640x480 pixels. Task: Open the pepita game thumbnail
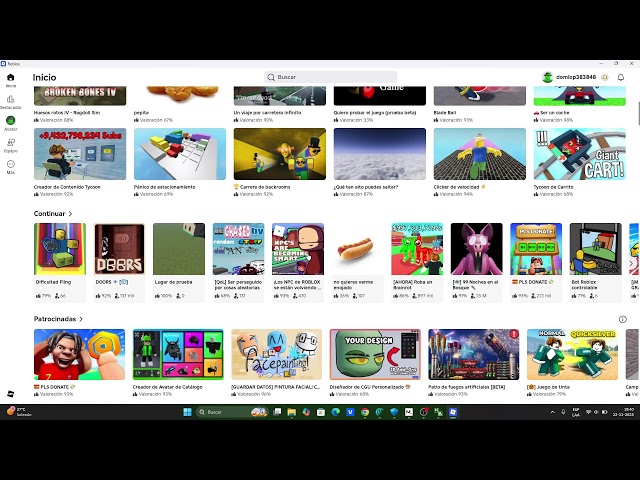click(180, 96)
